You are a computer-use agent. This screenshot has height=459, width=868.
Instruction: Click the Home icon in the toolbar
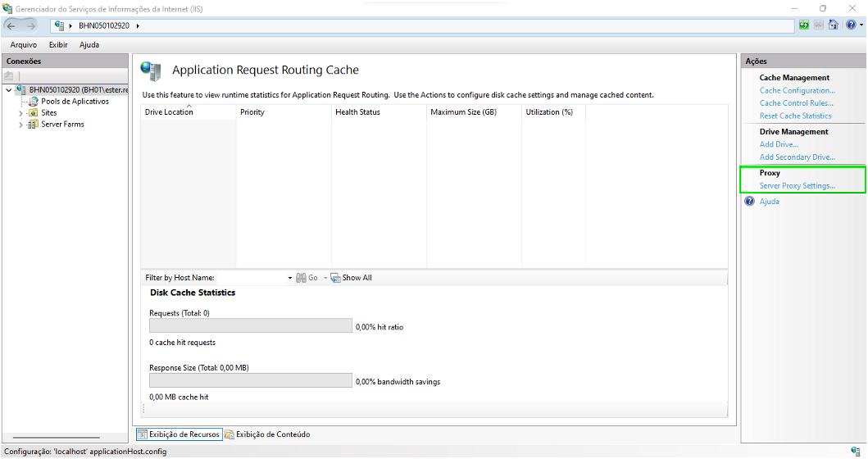[833, 25]
